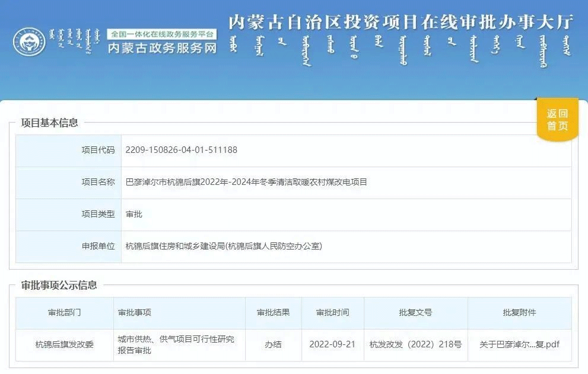Click the 办结 approval result cell
The height and width of the screenshot is (374, 588).
(x=273, y=344)
